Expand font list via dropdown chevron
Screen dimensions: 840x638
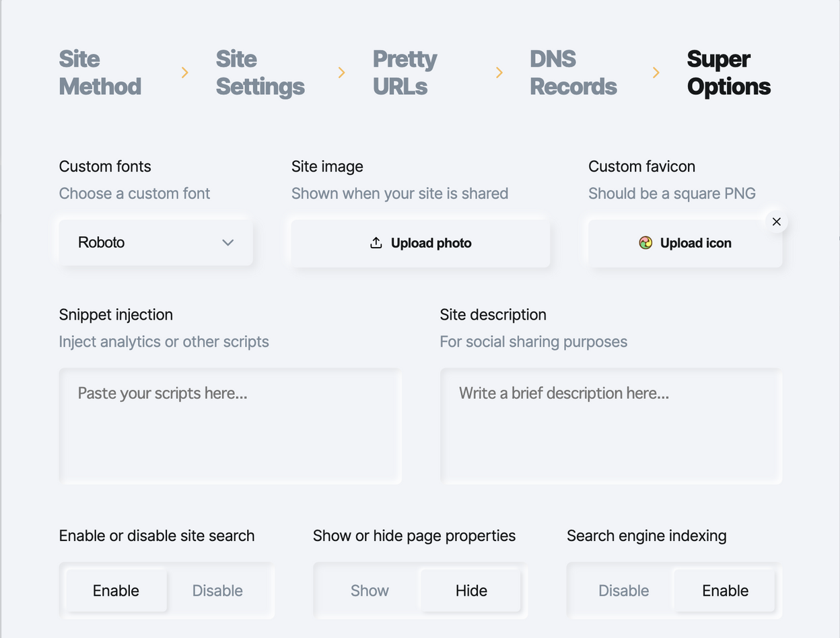tap(228, 242)
